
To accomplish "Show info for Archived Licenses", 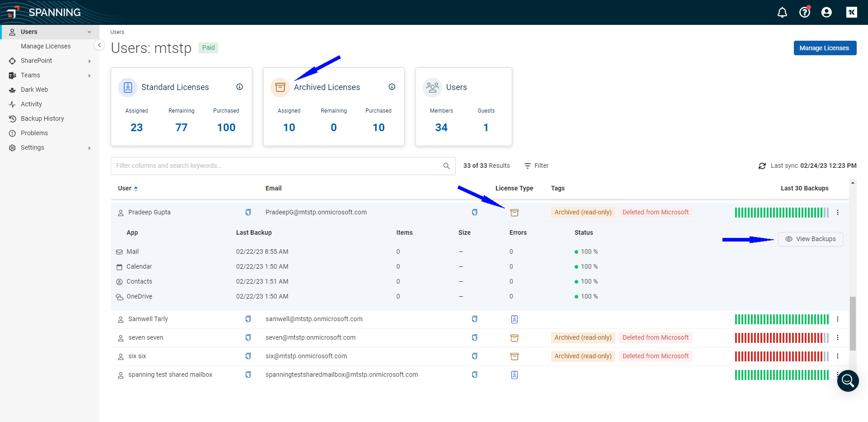I will [392, 87].
